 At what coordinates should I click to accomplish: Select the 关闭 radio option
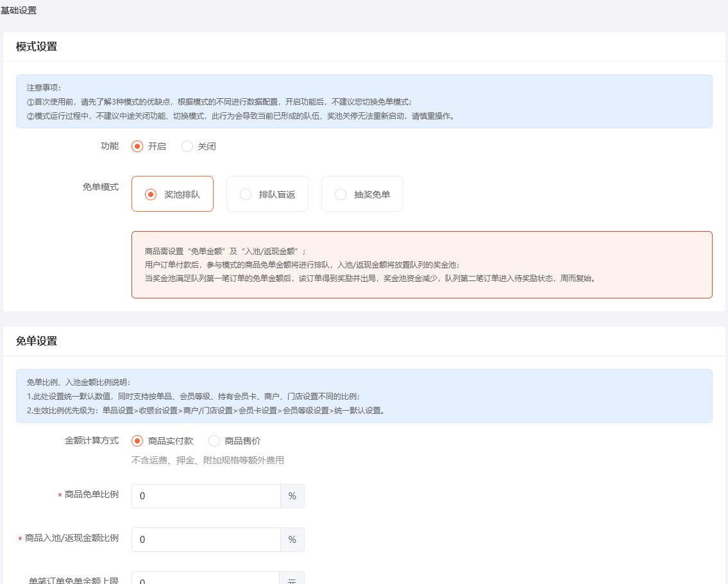pos(199,146)
